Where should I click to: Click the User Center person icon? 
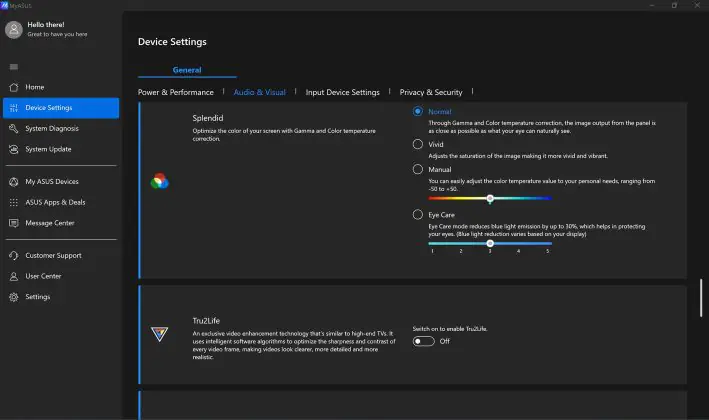(x=14, y=276)
